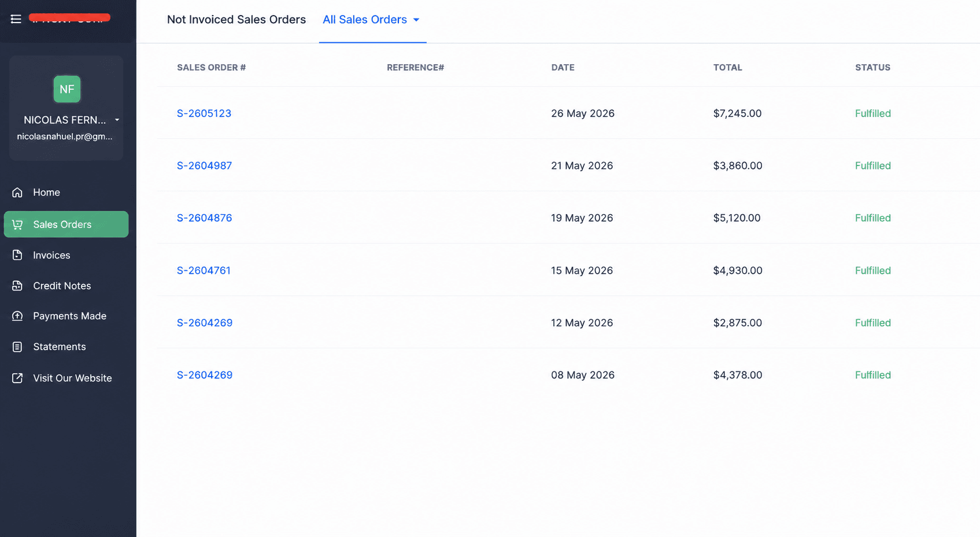Click Fulfilled status for order S-2604876
980x537 pixels.
pos(872,218)
